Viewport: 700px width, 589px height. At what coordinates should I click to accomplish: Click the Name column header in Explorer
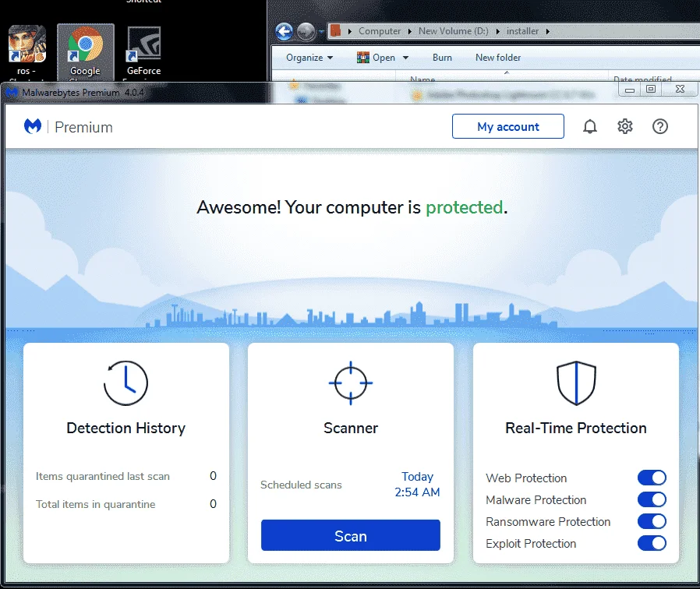[x=422, y=79]
